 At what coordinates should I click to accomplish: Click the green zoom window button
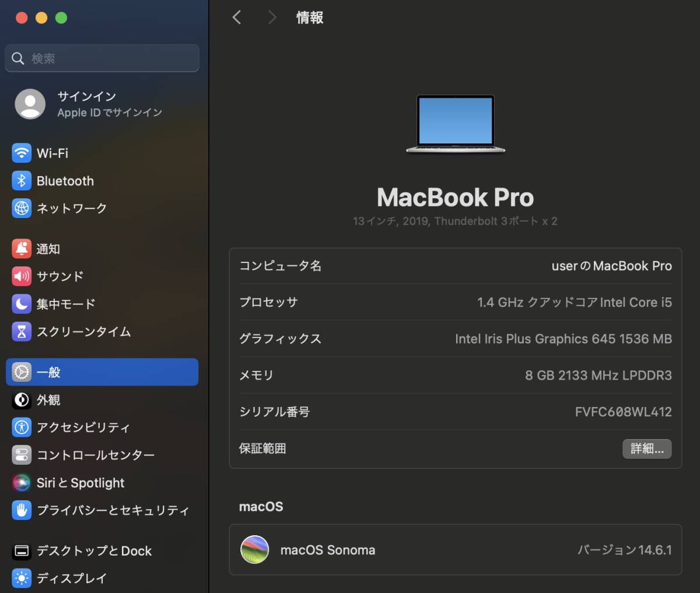pyautogui.click(x=61, y=17)
